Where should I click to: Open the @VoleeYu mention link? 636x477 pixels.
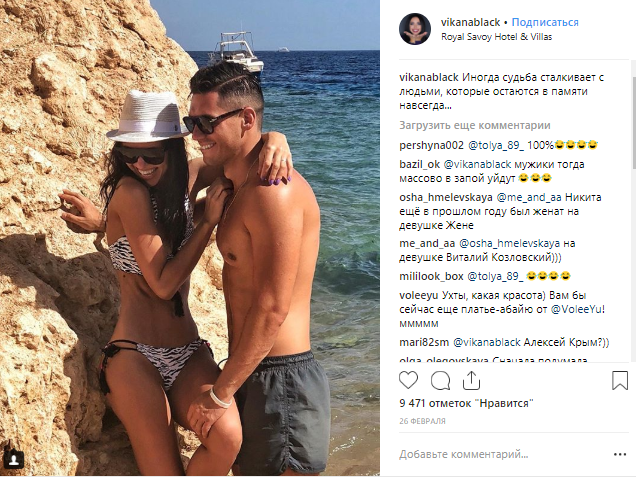pyautogui.click(x=578, y=309)
